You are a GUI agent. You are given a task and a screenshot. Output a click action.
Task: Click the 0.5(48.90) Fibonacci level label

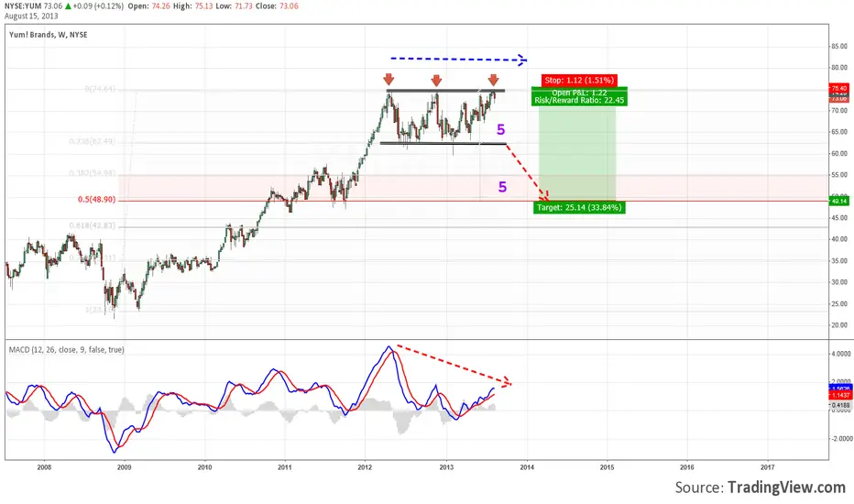tap(96, 200)
